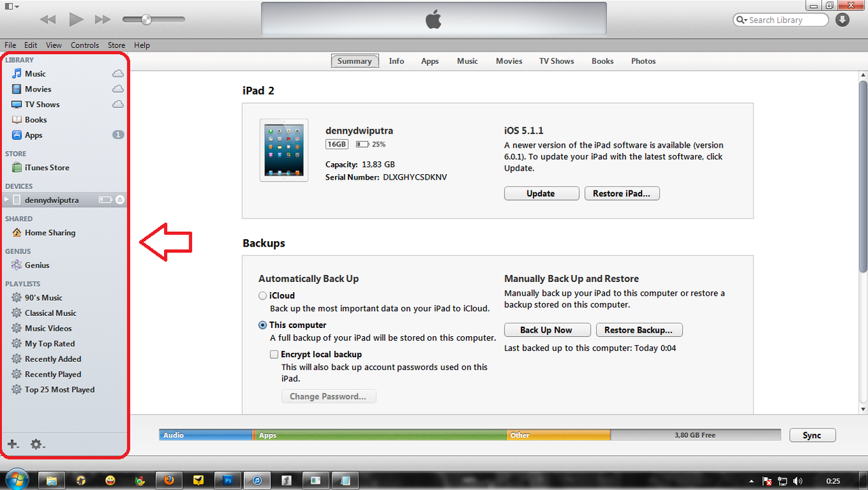Open the Music library
Image resolution: width=868 pixels, height=490 pixels.
[35, 74]
